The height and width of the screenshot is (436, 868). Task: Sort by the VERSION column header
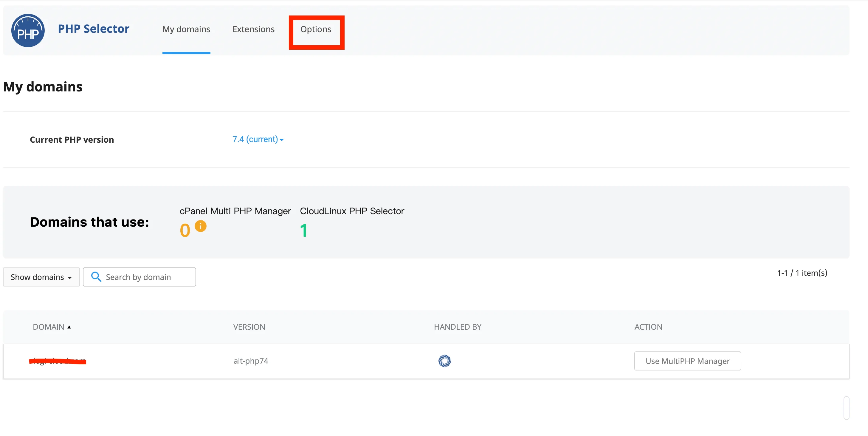tap(249, 327)
